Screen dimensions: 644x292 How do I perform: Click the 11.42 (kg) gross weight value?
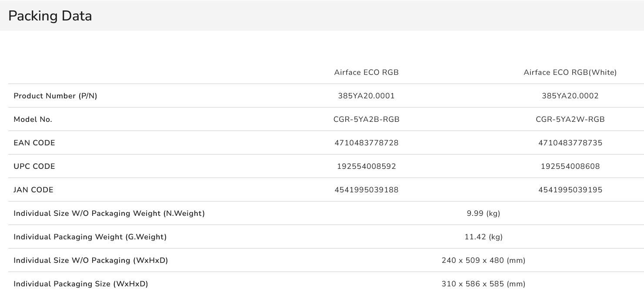483,237
